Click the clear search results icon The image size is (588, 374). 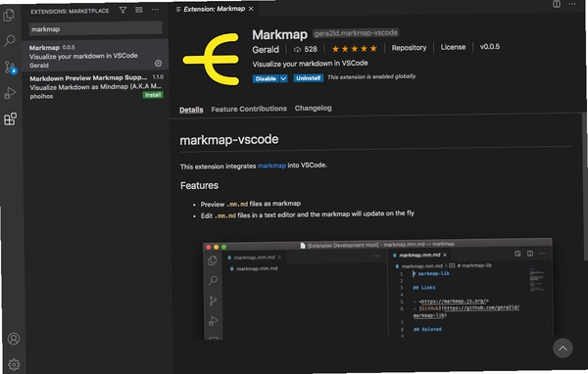tap(139, 10)
